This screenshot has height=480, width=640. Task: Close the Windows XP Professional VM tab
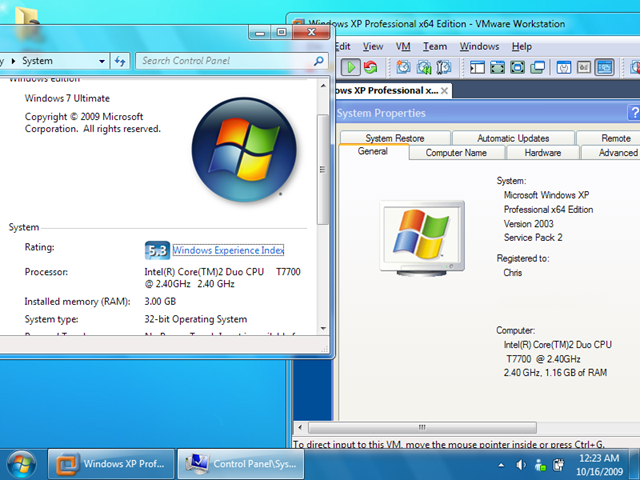click(444, 91)
